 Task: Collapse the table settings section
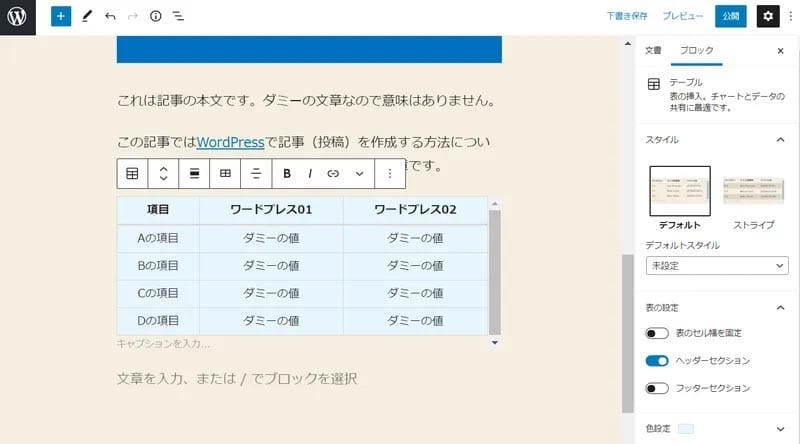pos(780,307)
